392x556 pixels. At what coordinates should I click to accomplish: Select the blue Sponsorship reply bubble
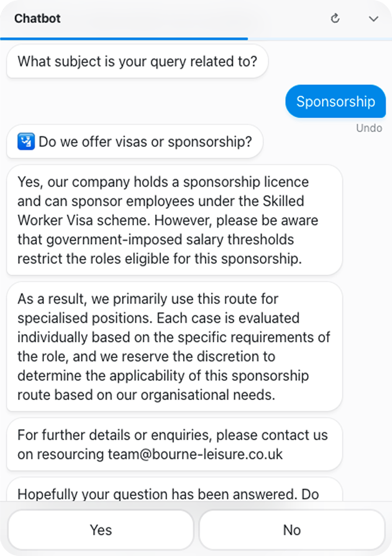pyautogui.click(x=336, y=101)
